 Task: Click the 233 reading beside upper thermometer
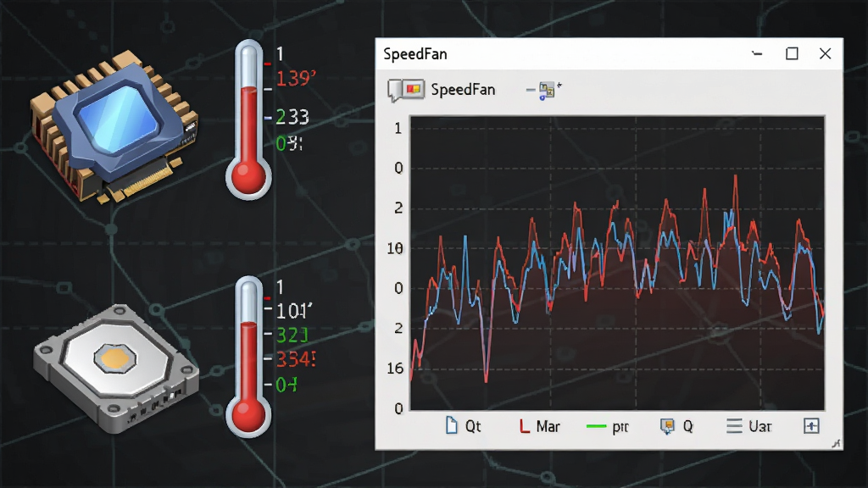click(292, 117)
